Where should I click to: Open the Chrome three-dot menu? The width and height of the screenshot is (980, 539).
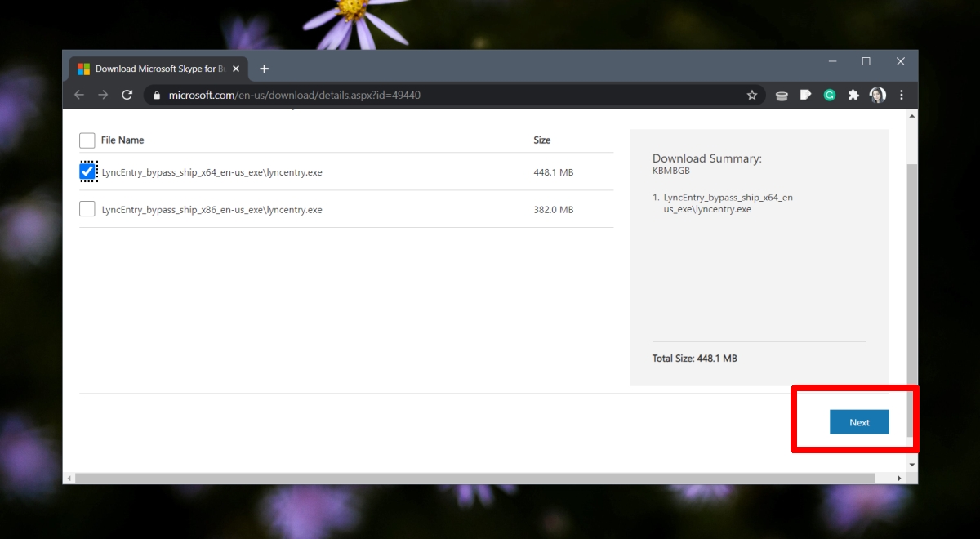coord(902,95)
